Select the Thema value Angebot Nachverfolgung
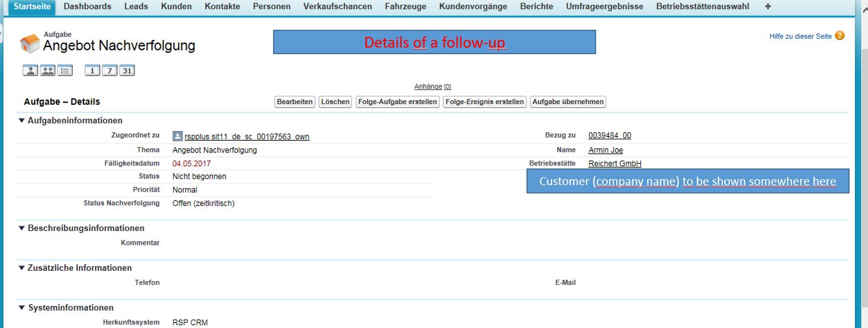The height and width of the screenshot is (328, 868). pyautogui.click(x=215, y=150)
